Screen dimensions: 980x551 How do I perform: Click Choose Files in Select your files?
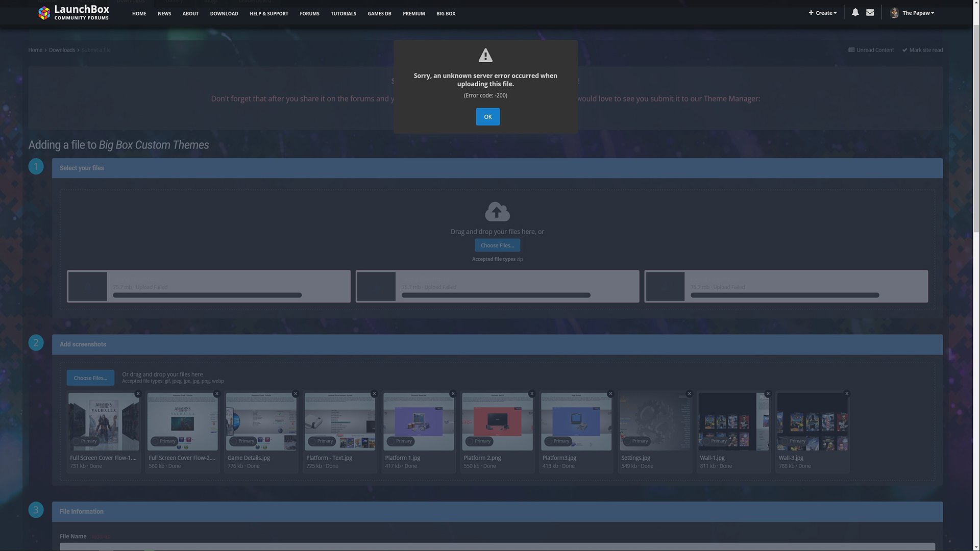click(x=497, y=245)
